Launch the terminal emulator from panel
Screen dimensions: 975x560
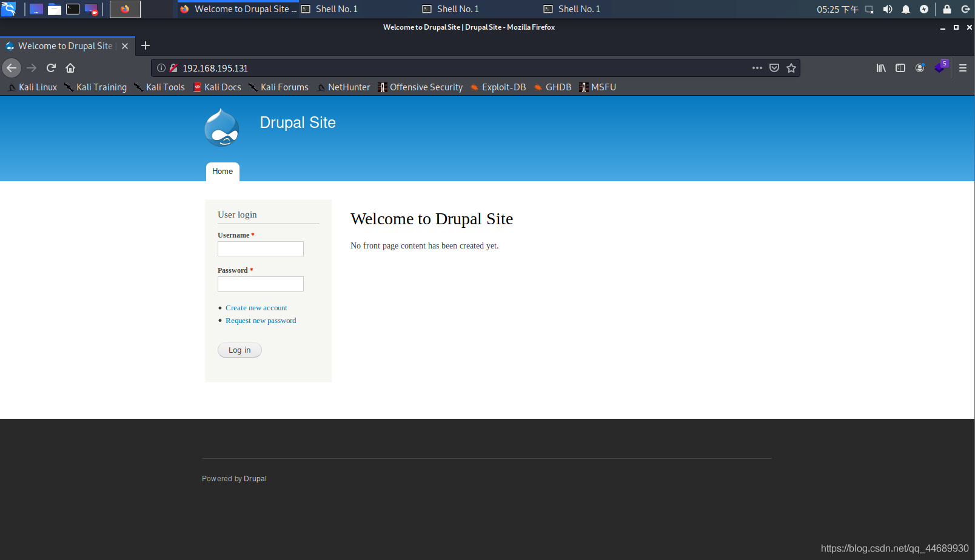pos(73,9)
